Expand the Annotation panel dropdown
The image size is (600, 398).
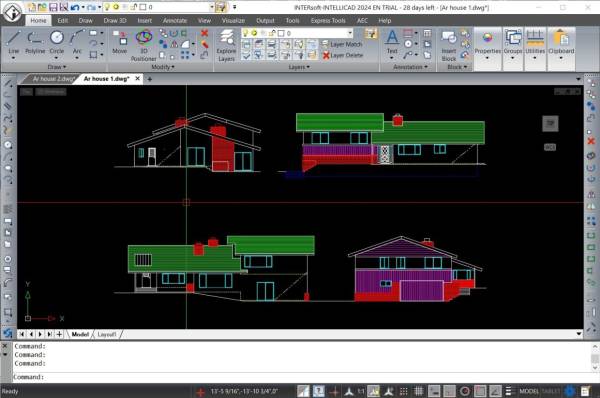coord(411,67)
